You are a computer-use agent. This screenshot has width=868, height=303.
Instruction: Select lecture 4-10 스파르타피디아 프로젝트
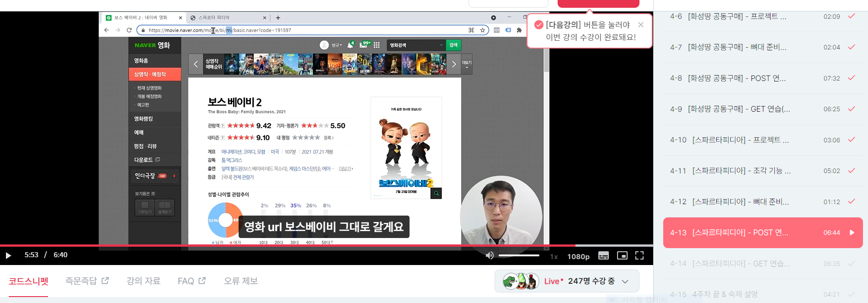763,140
